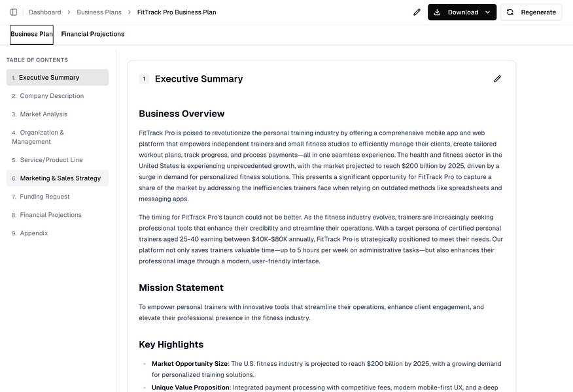This screenshot has height=392, width=573.
Task: Click the download arrow icon
Action: [437, 12]
